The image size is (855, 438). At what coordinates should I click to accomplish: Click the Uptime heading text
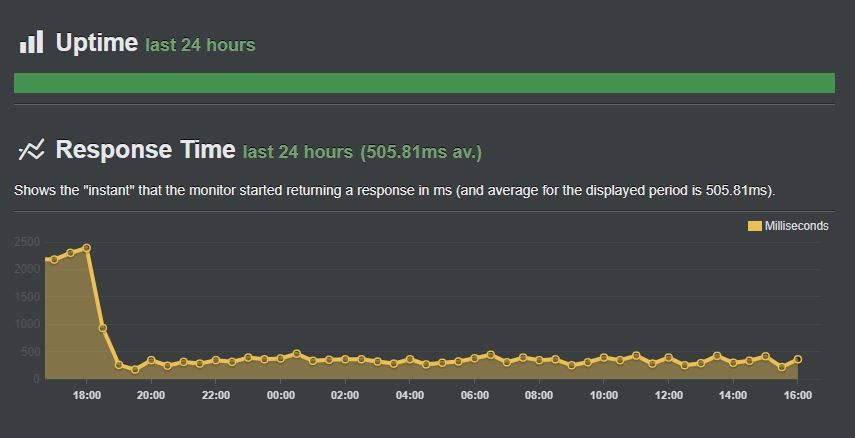[97, 42]
